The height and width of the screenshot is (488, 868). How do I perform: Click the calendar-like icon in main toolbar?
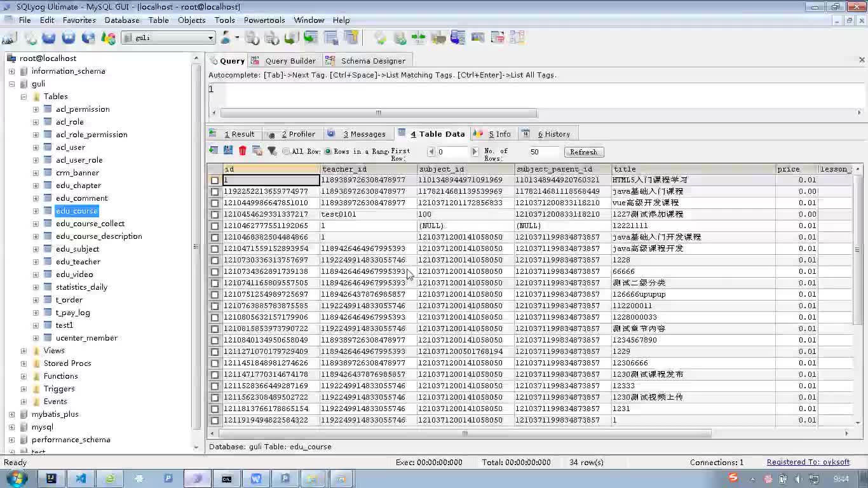point(498,38)
